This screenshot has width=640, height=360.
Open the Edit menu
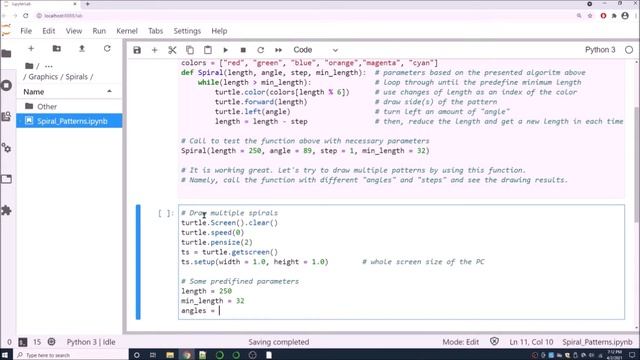(x=49, y=31)
